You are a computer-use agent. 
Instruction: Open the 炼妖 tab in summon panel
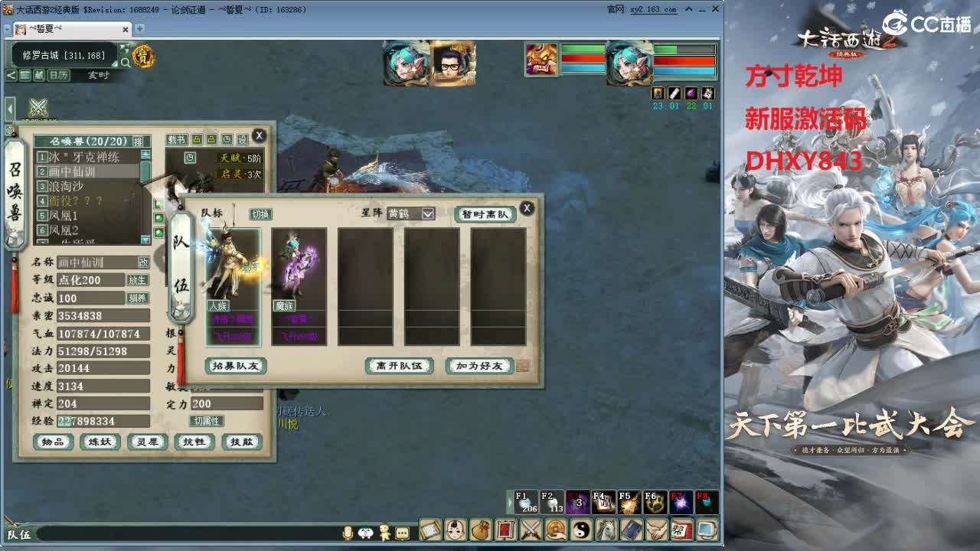pyautogui.click(x=100, y=442)
